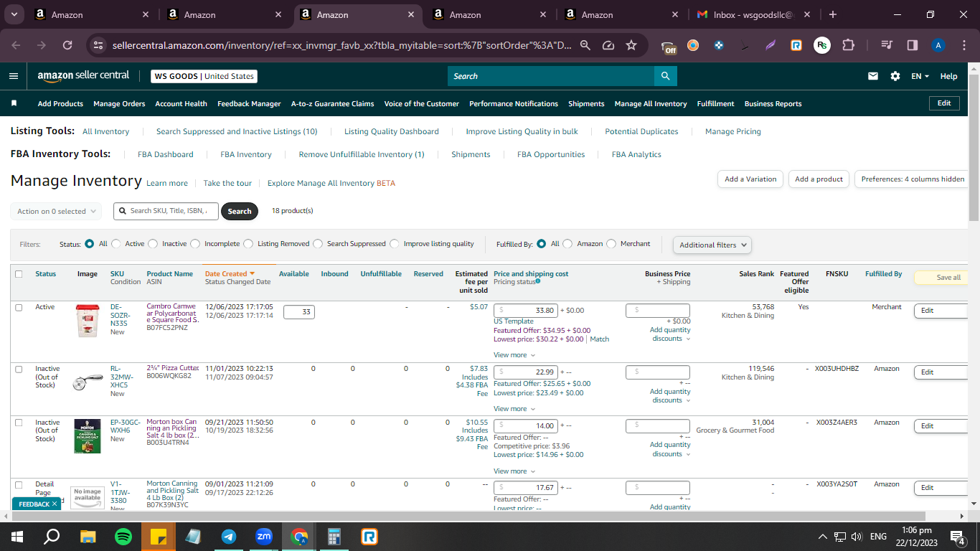The width and height of the screenshot is (980, 551).
Task: Check the select-all checkbox in table header
Action: click(x=19, y=274)
